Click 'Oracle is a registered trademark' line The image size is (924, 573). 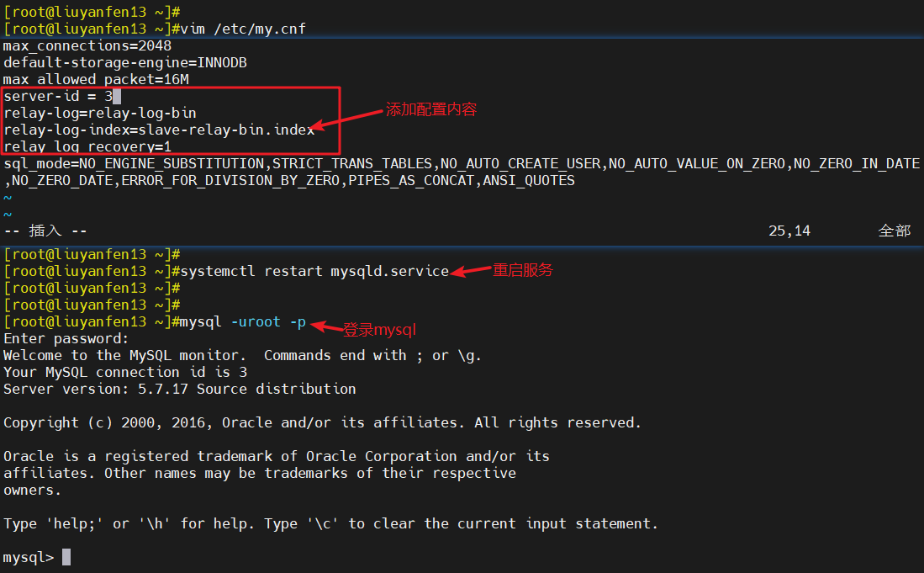pos(277,456)
